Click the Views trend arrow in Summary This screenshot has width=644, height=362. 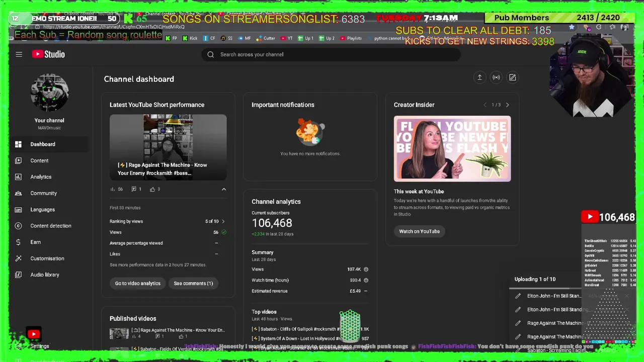point(366,269)
